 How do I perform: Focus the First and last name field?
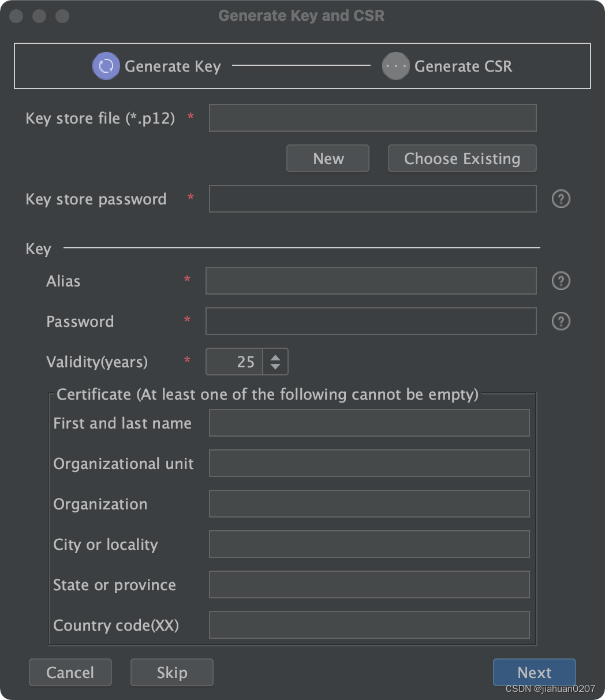[x=369, y=423]
